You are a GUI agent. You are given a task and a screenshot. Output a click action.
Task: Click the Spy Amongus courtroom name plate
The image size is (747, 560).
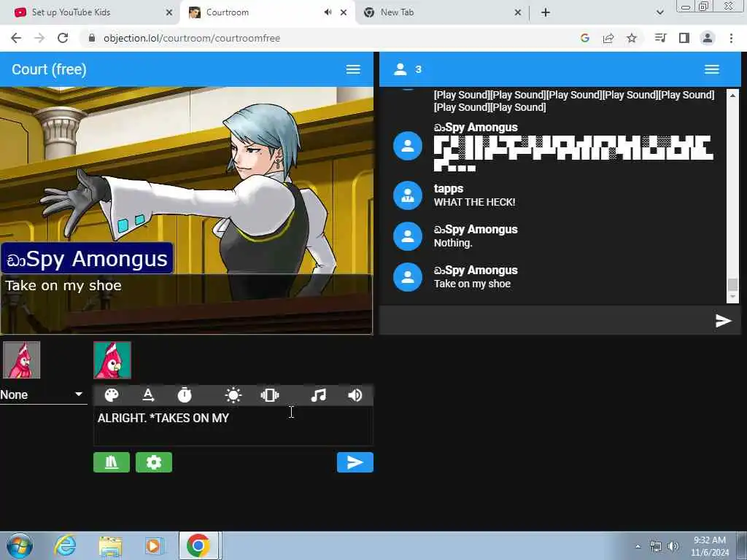pos(88,259)
